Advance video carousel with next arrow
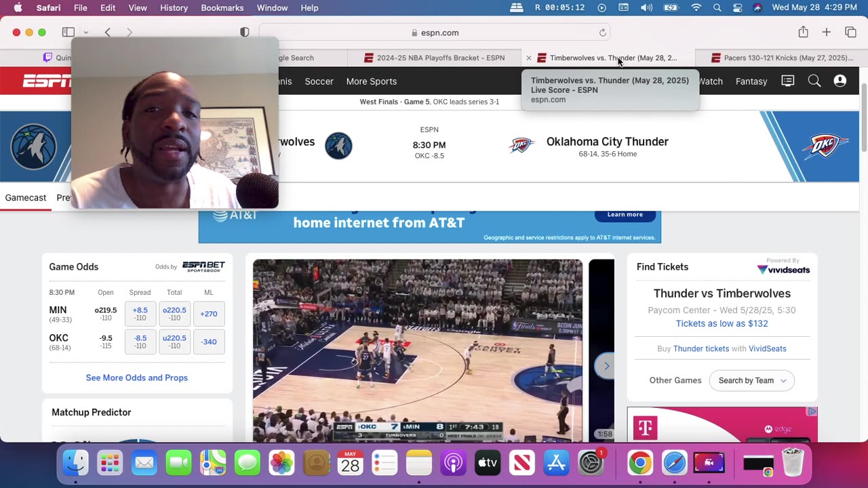Image resolution: width=868 pixels, height=488 pixels. pos(606,366)
